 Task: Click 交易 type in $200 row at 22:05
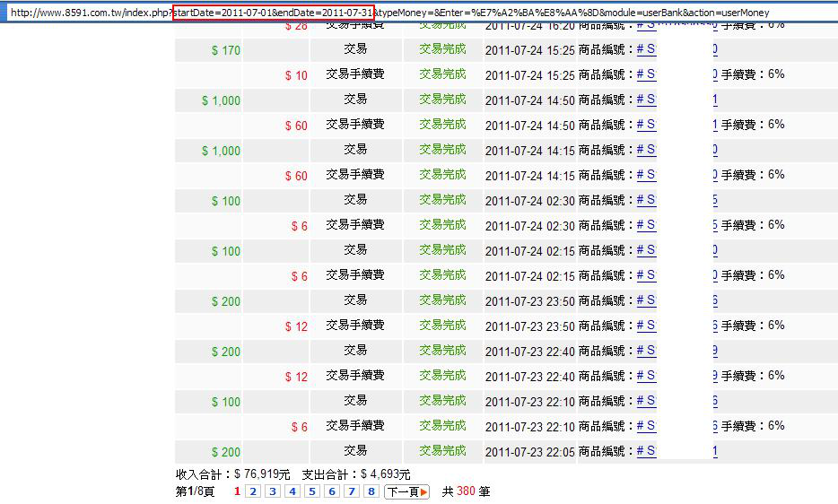click(355, 450)
